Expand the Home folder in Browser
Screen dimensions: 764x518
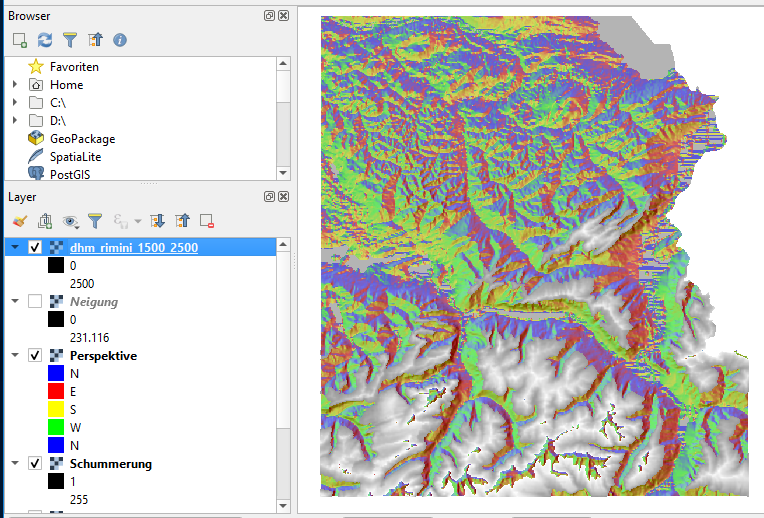pyautogui.click(x=15, y=85)
